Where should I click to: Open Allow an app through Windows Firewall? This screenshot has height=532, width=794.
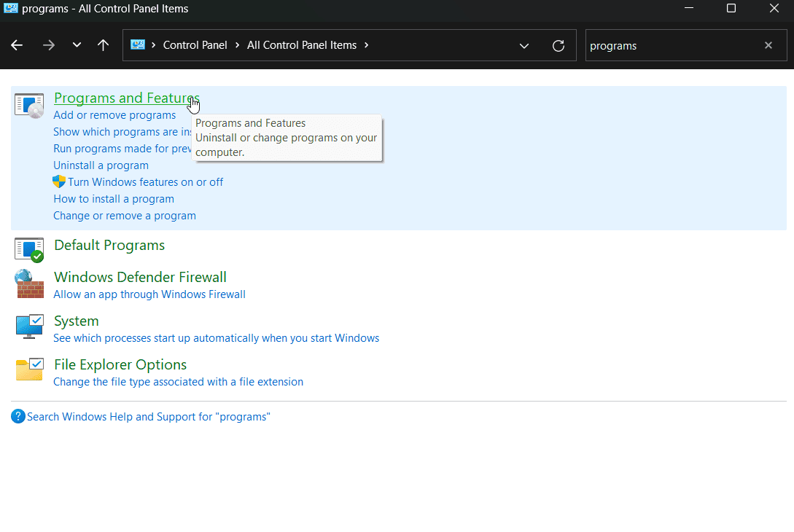click(x=149, y=294)
